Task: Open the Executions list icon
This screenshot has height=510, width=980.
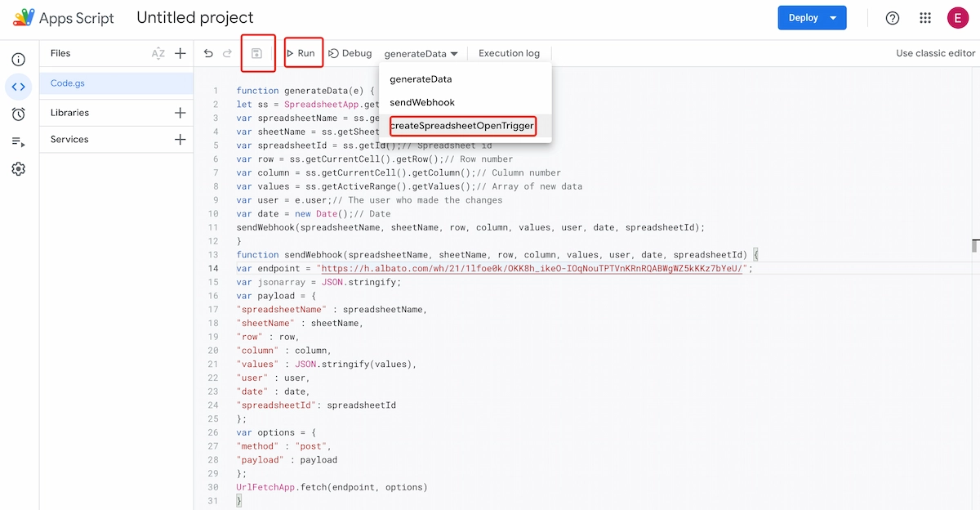Action: tap(18, 141)
